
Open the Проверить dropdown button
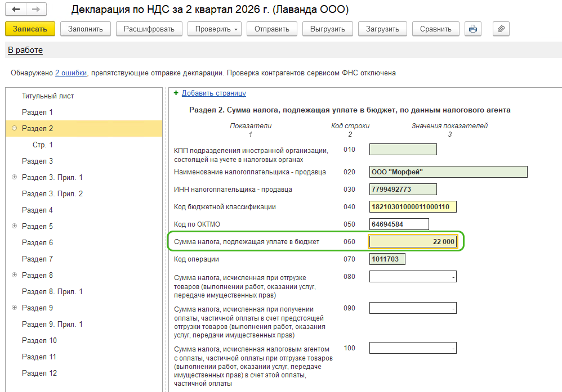215,29
